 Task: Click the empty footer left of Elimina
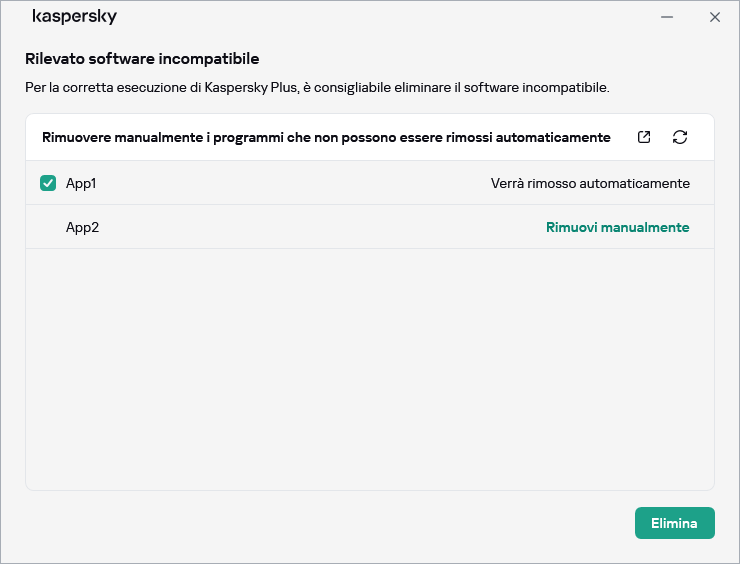320,523
